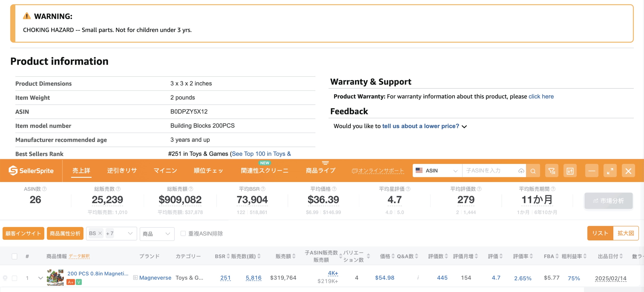Open the Magneverse brand link
644x292 pixels.
pos(155,278)
